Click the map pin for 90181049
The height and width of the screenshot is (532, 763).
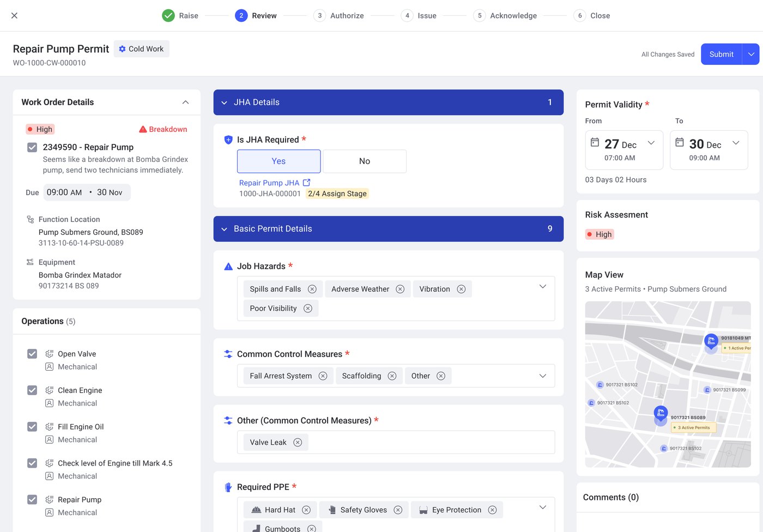click(x=711, y=342)
